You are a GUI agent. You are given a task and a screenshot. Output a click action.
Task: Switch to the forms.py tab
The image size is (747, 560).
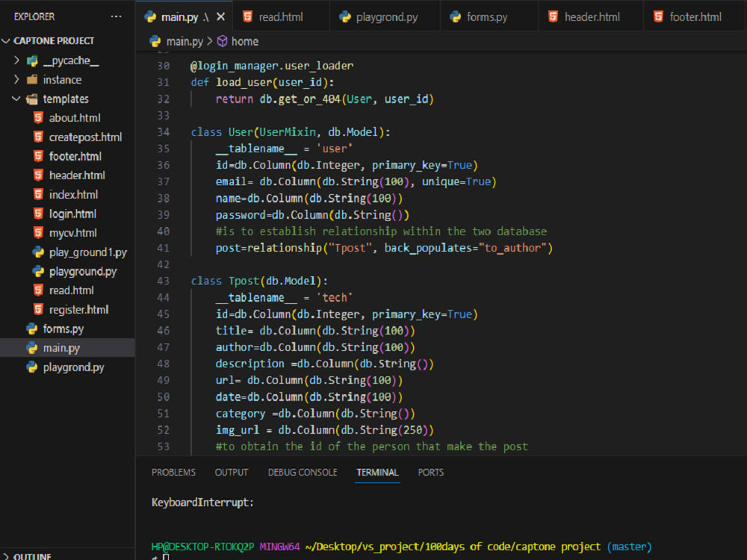coord(489,14)
